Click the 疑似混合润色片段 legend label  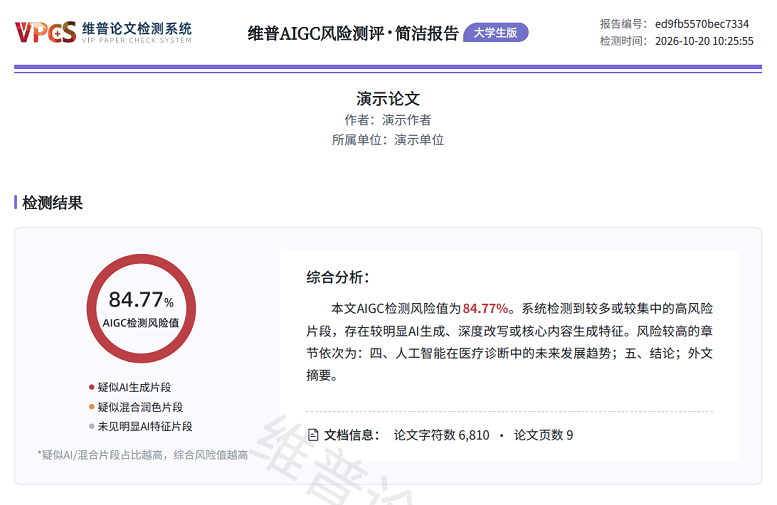coord(140,407)
